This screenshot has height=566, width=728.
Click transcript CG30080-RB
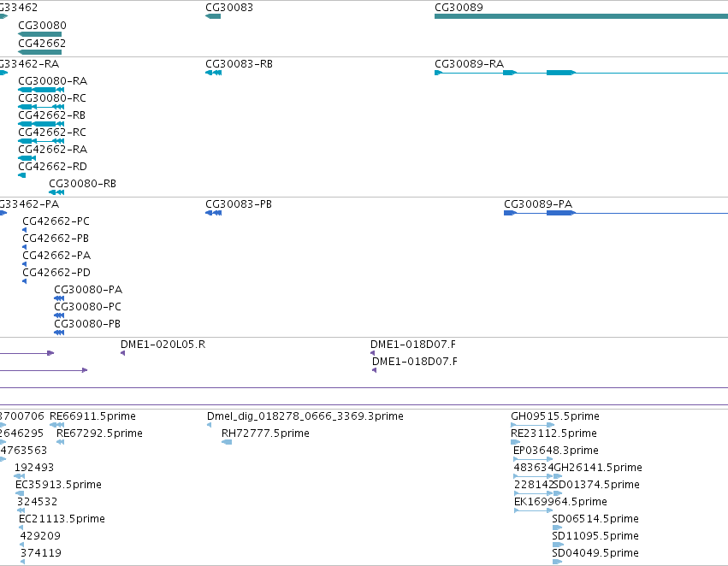(x=82, y=184)
